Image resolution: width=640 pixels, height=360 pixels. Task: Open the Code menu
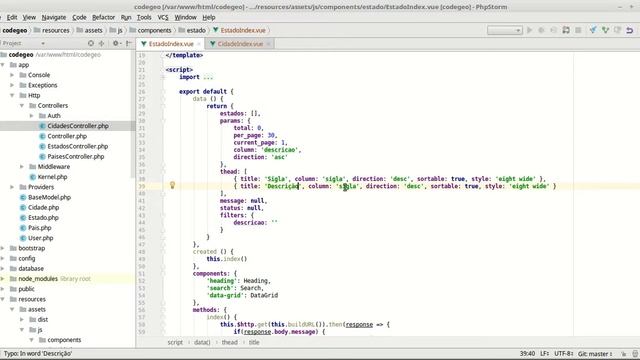[79, 17]
